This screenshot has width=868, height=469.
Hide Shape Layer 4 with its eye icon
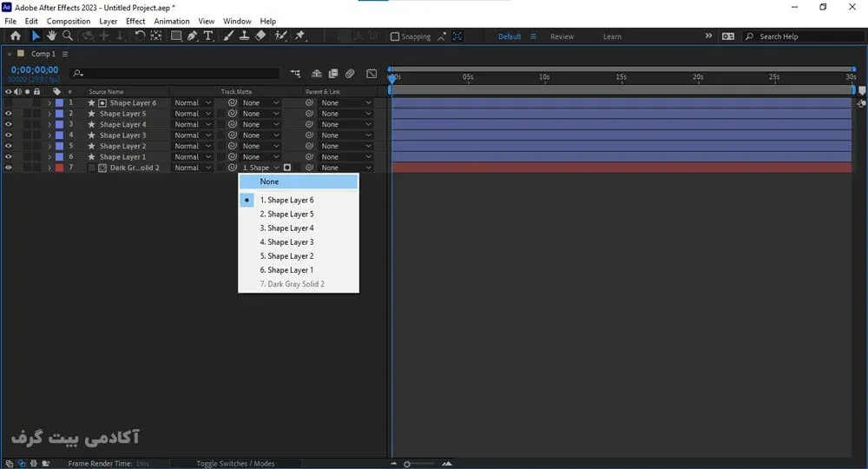(9, 124)
